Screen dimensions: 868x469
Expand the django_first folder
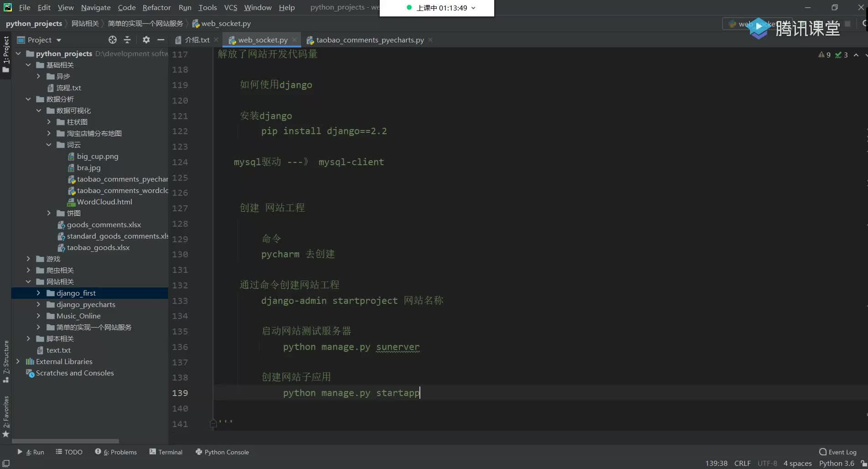pos(38,293)
